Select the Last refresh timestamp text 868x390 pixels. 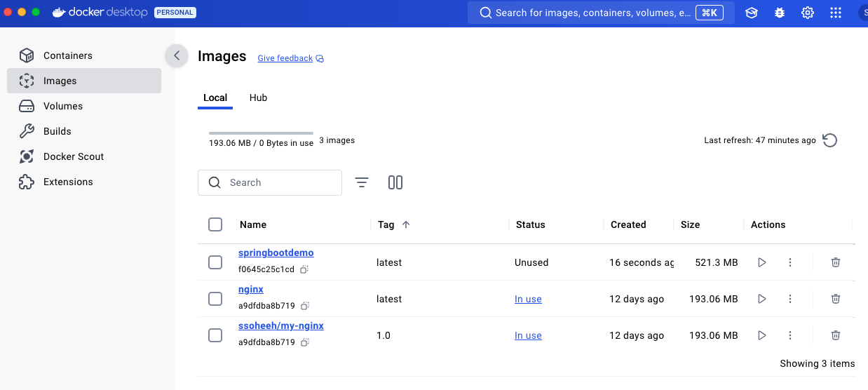[x=760, y=140]
